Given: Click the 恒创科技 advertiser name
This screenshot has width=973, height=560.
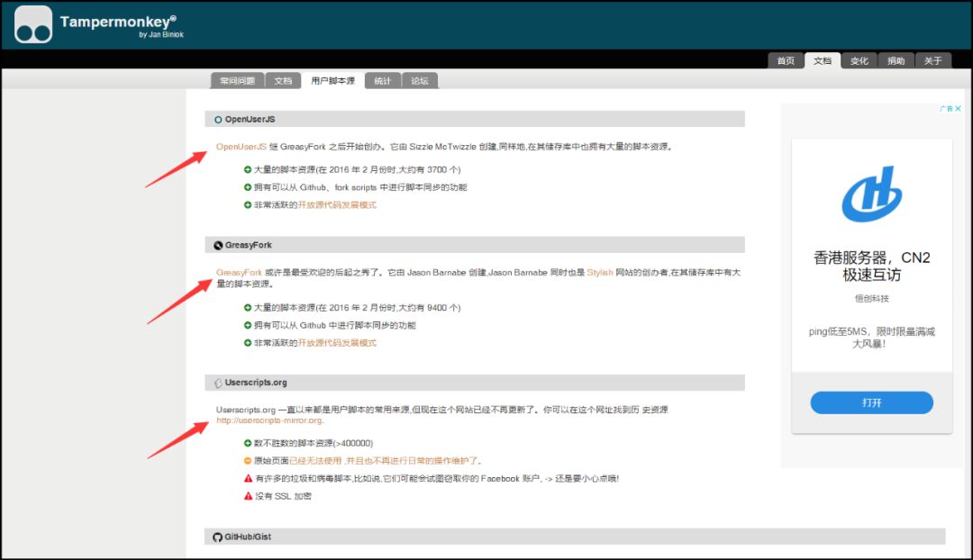Looking at the screenshot, I should pyautogui.click(x=871, y=298).
